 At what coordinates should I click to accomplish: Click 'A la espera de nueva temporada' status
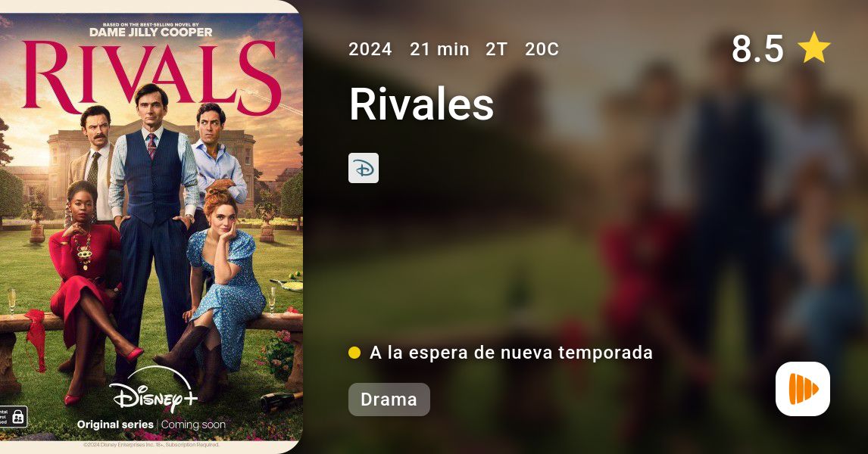[511, 353]
